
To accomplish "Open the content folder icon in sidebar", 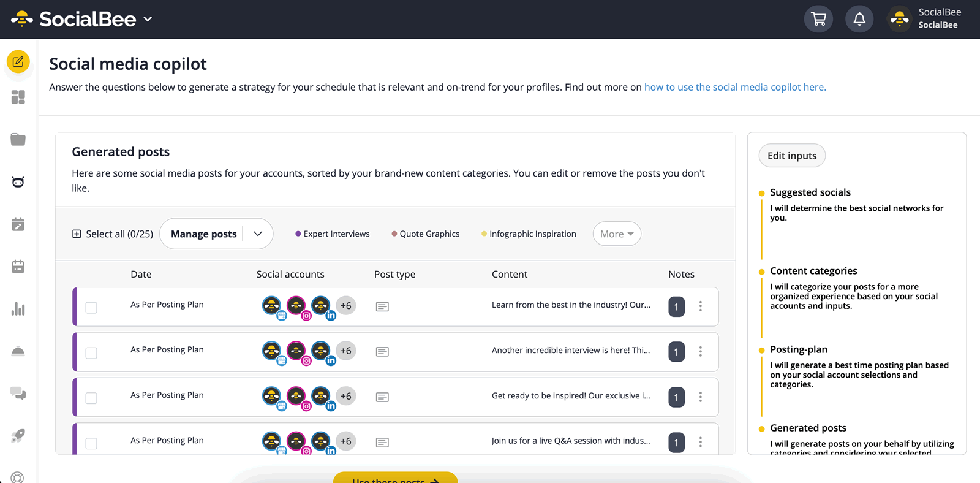I will [x=18, y=140].
